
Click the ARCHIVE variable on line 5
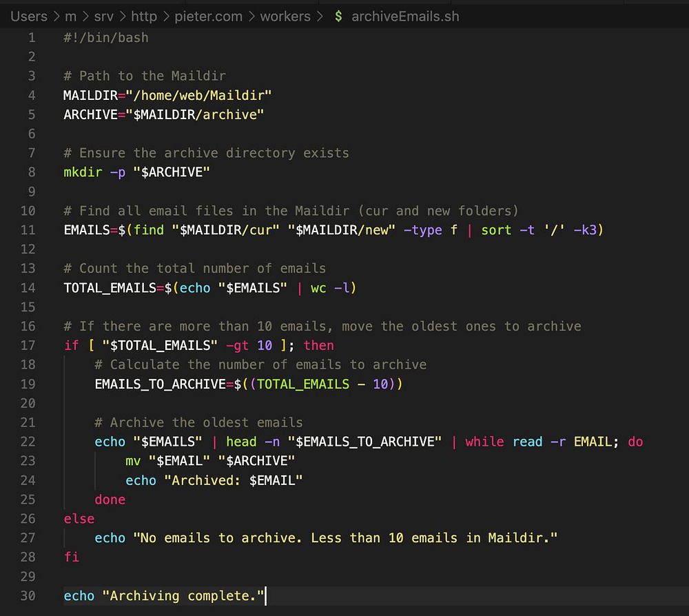coord(90,114)
